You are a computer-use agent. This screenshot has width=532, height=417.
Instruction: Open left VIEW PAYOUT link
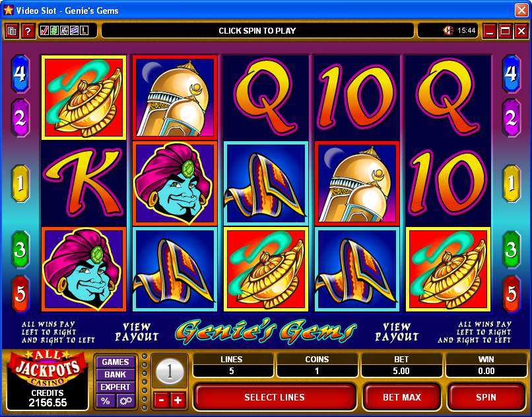pos(137,332)
